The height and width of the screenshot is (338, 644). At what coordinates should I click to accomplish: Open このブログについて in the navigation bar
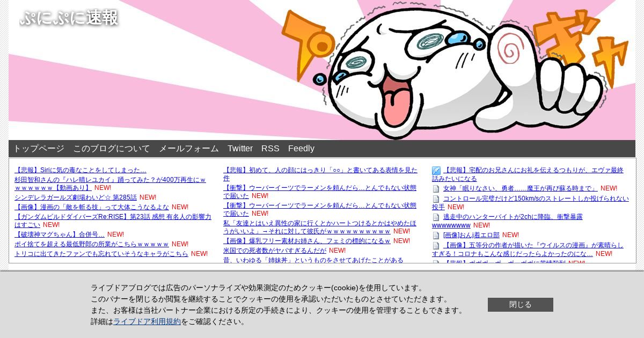tap(112, 149)
